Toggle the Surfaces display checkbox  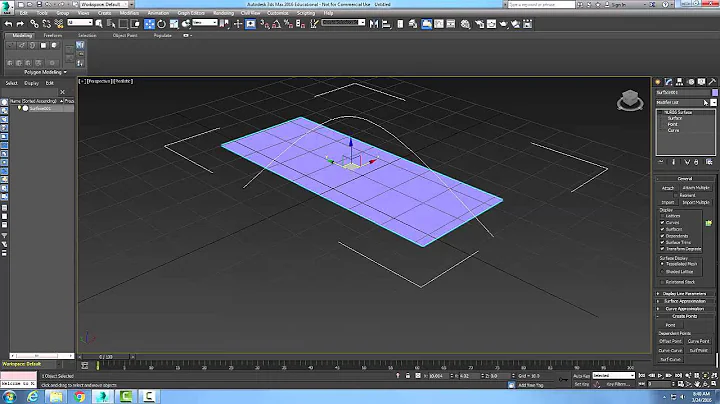[663, 229]
